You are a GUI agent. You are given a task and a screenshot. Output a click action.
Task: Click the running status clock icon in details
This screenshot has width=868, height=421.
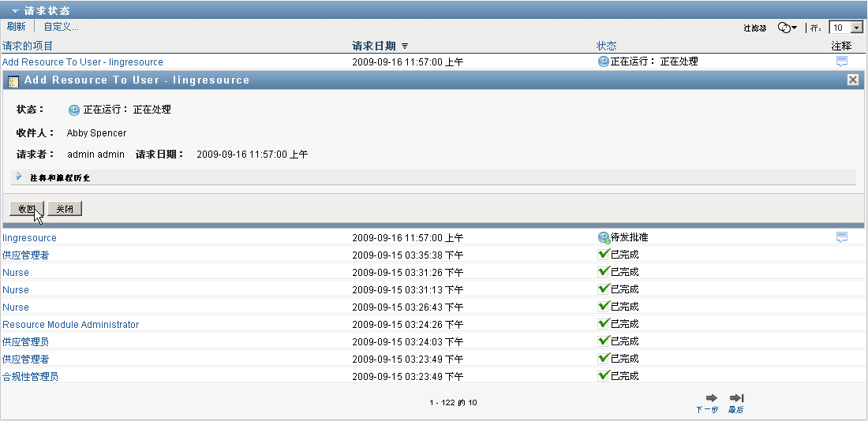click(x=74, y=110)
